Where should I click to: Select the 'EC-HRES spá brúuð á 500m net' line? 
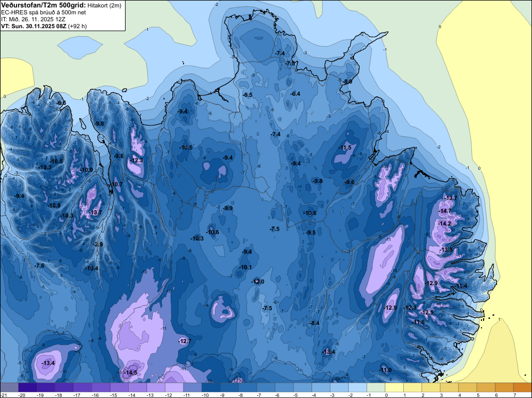[x=44, y=12]
